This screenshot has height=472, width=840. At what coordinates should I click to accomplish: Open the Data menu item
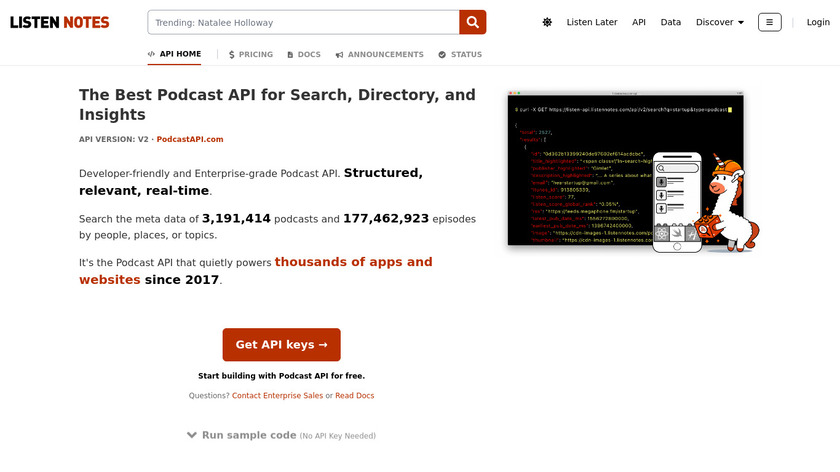[671, 22]
